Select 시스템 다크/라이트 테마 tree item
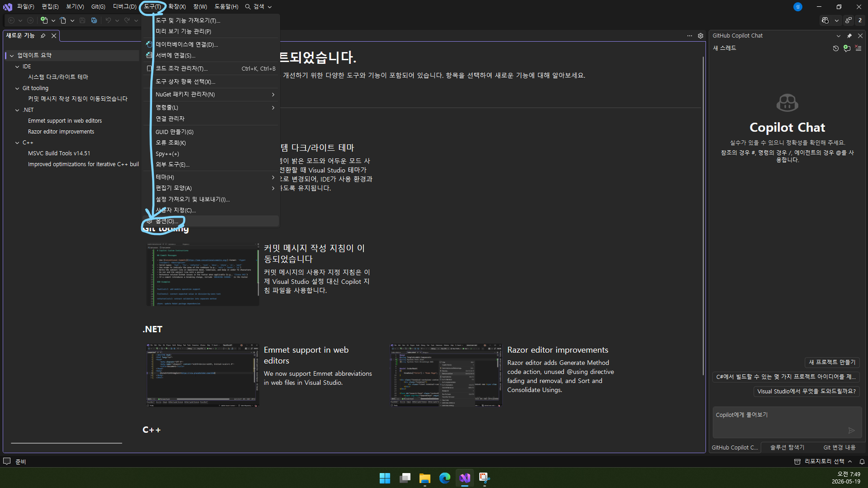Viewport: 868px width, 488px height. tap(58, 77)
